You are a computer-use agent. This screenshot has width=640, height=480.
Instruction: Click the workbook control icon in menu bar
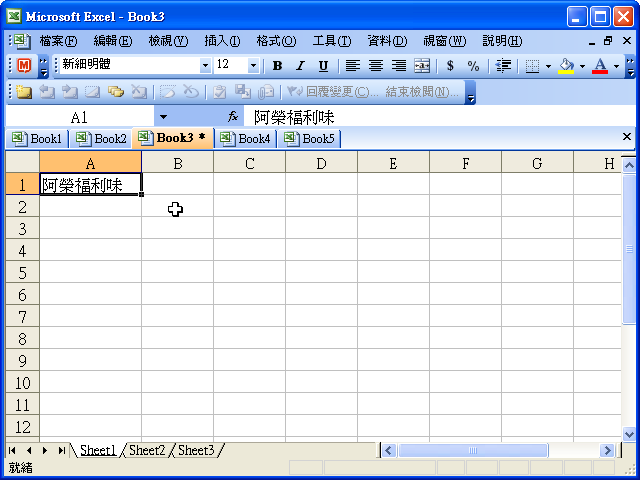[20, 41]
